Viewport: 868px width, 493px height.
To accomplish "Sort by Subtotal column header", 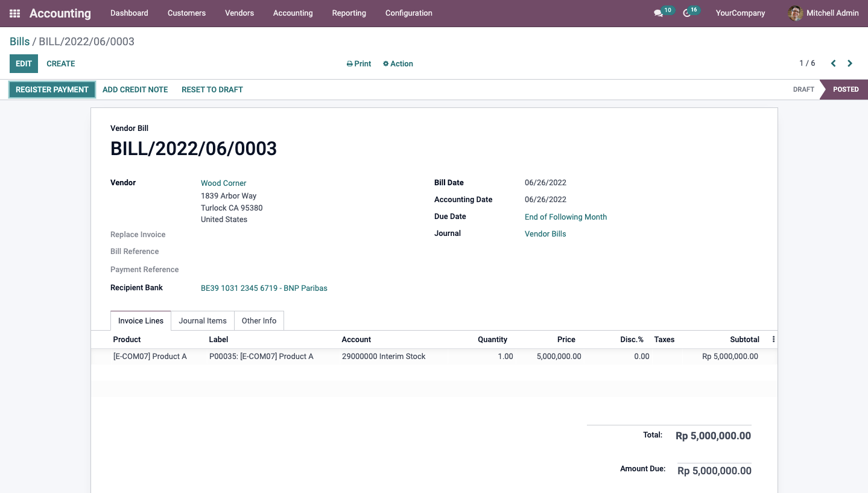I will point(744,340).
